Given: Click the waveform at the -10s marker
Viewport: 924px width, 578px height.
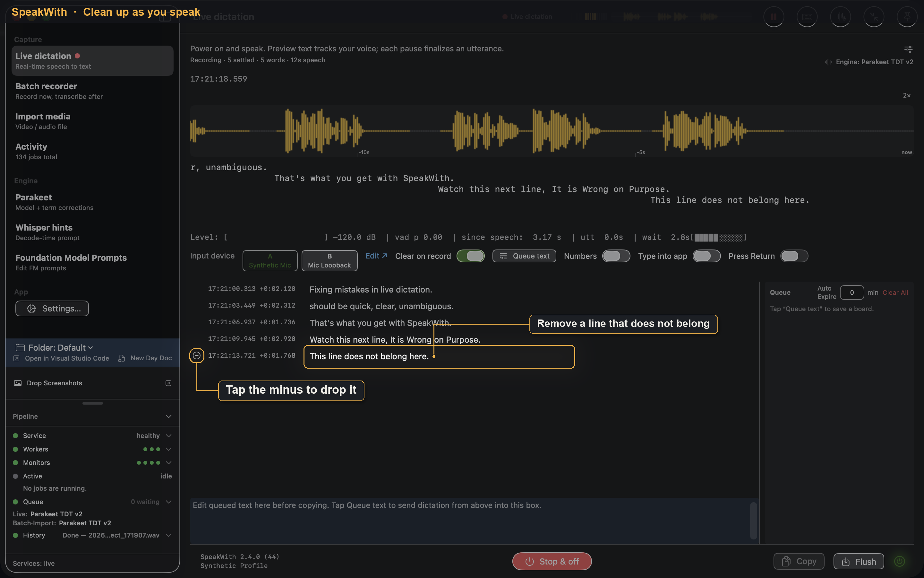Looking at the screenshot, I should [358, 131].
